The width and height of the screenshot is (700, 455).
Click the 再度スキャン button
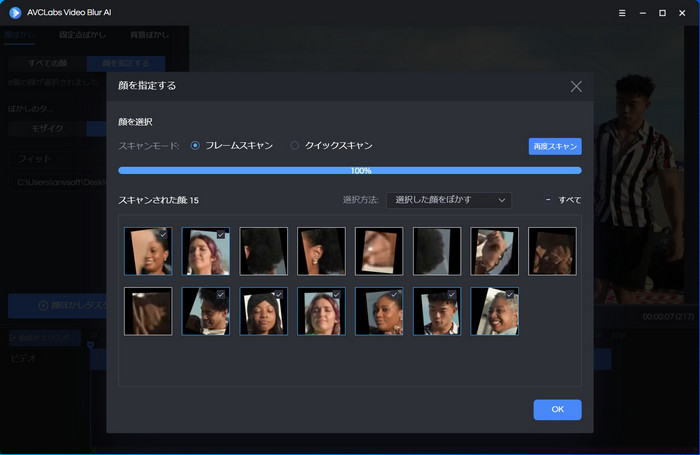(555, 146)
